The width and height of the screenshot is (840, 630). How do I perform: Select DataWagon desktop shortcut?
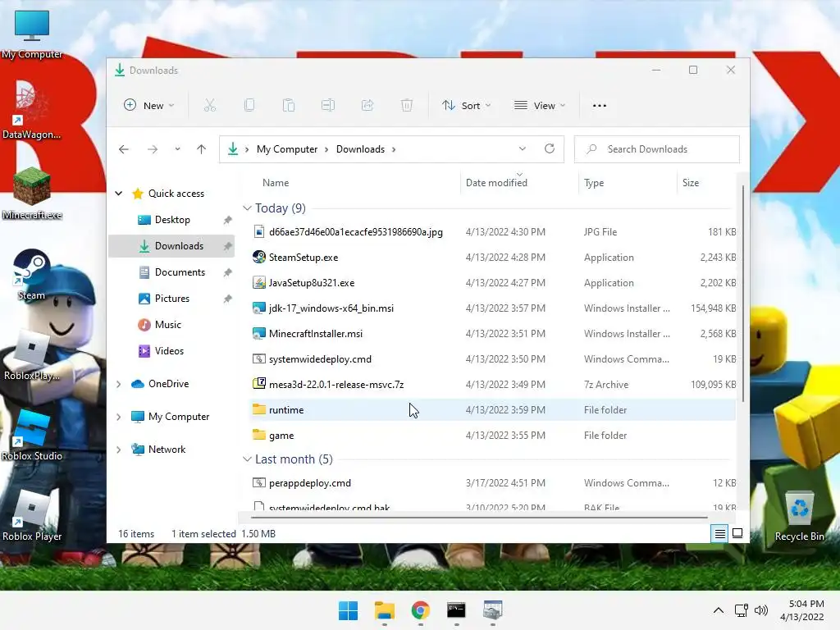(31, 110)
